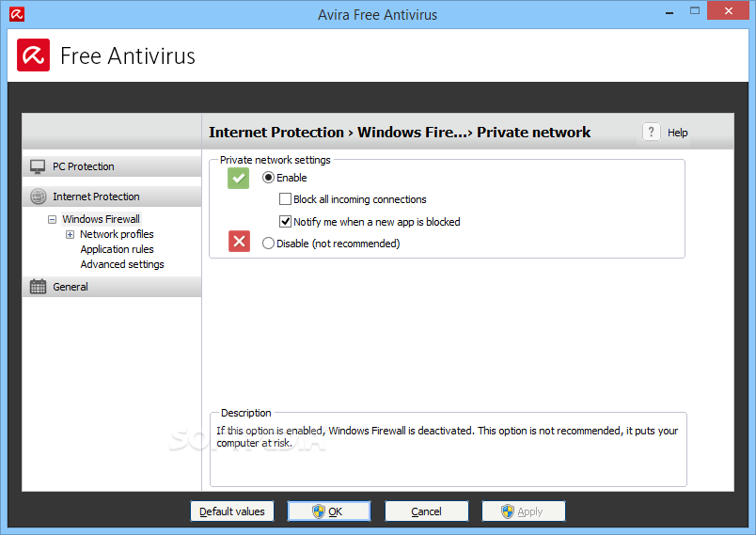Expand the Network profiles tree node
The width and height of the screenshot is (756, 535).
pyautogui.click(x=70, y=234)
